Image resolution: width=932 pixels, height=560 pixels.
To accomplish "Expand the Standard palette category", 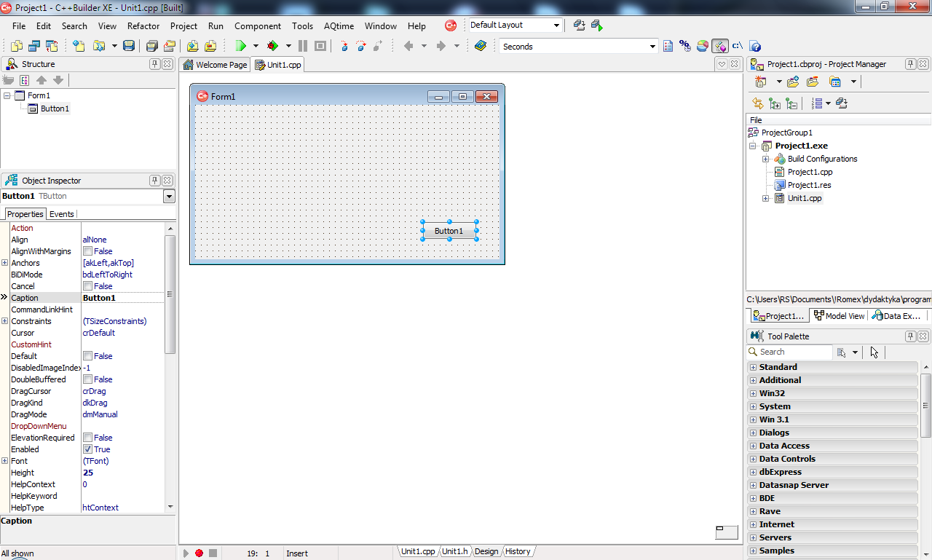I will point(754,367).
